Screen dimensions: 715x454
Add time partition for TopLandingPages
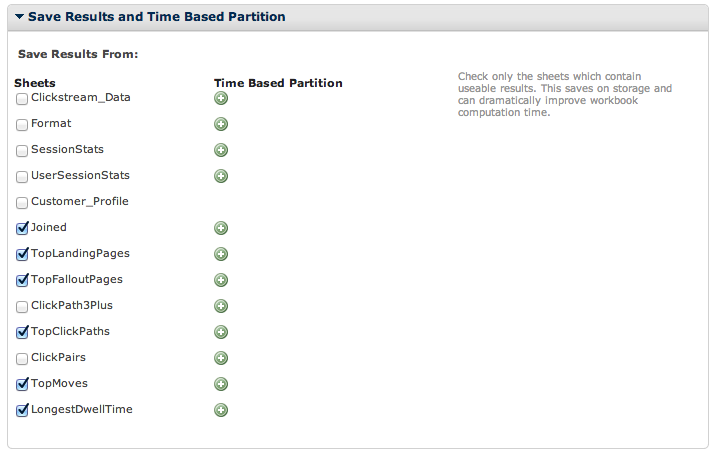coord(221,254)
